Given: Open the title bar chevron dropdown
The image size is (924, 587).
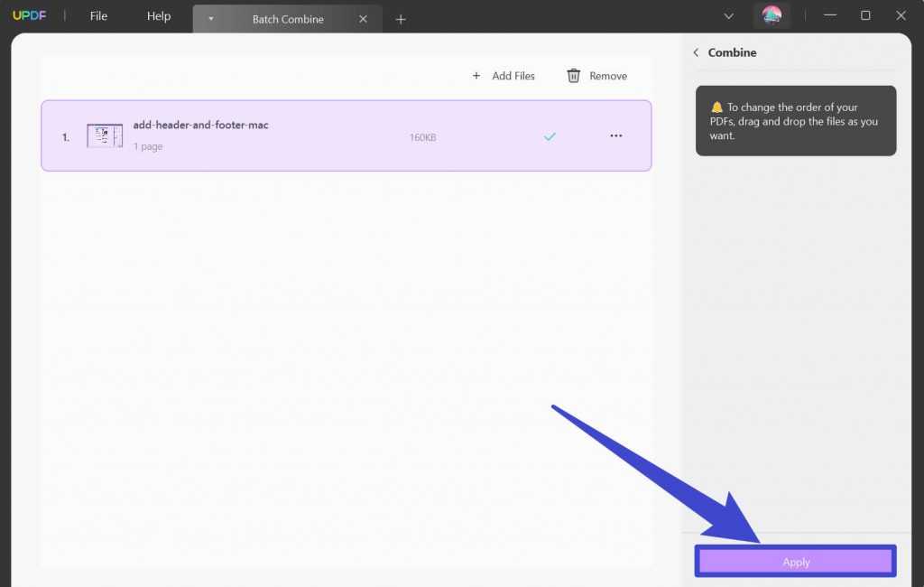Looking at the screenshot, I should pyautogui.click(x=728, y=15).
